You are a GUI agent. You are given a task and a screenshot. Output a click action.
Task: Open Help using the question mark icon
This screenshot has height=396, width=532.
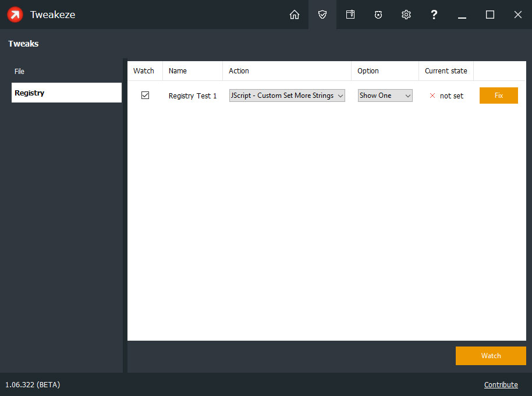[434, 15]
